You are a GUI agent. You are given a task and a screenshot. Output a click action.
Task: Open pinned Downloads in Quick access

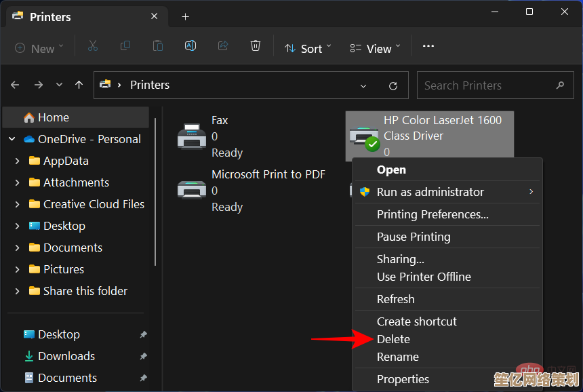pos(66,356)
